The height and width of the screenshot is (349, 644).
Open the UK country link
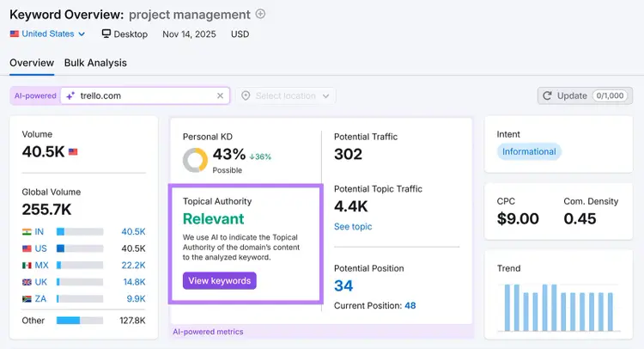[40, 282]
